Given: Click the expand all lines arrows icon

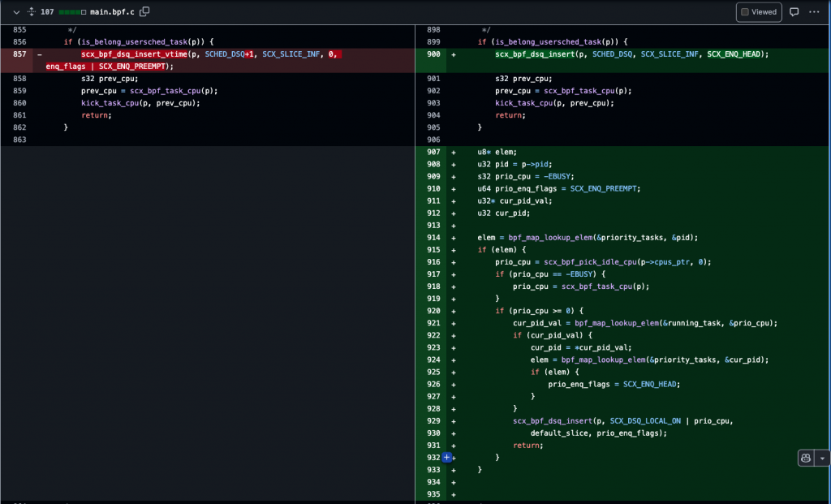Looking at the screenshot, I should 31,12.
